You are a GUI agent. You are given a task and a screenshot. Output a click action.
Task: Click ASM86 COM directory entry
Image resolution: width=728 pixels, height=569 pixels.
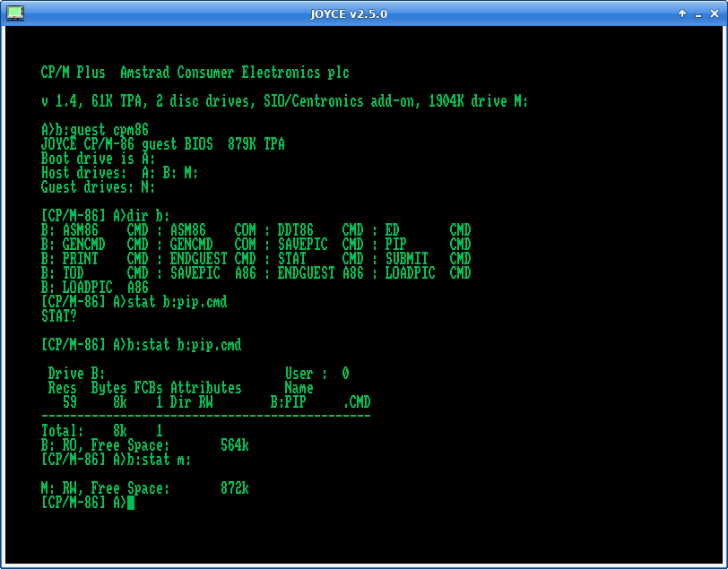coord(213,230)
